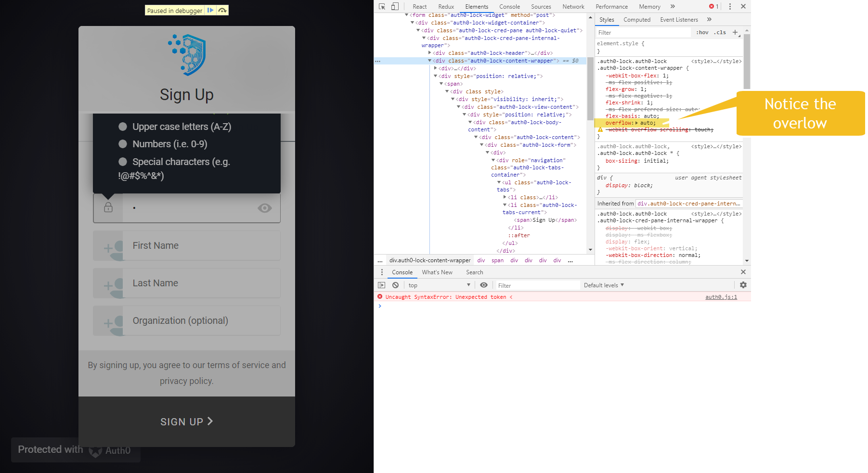
Task: Click the SIGN UP button
Action: pyautogui.click(x=187, y=422)
